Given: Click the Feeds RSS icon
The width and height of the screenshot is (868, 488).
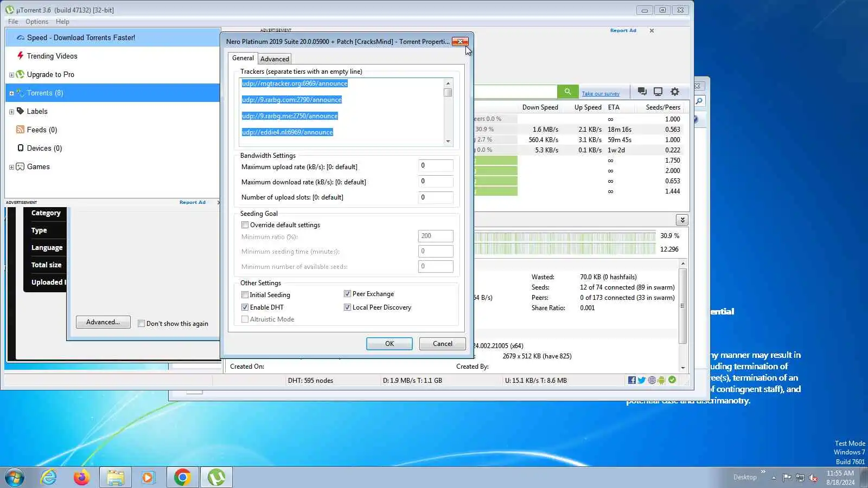Looking at the screenshot, I should coord(20,130).
